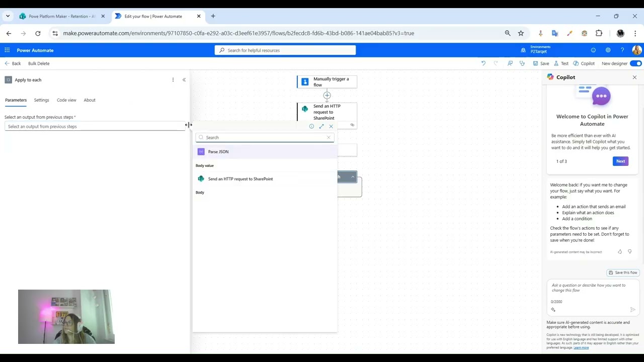Open the smiley feedback icon
Screen dimensions: 644x362
[593, 50]
